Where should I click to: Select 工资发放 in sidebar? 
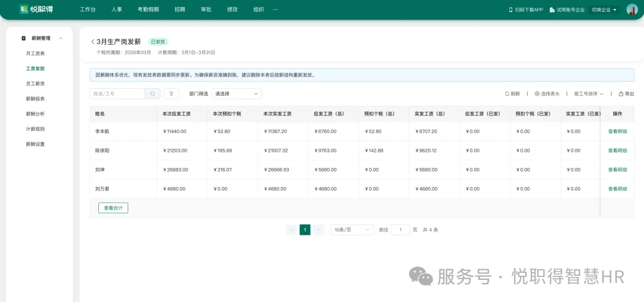(x=35, y=69)
